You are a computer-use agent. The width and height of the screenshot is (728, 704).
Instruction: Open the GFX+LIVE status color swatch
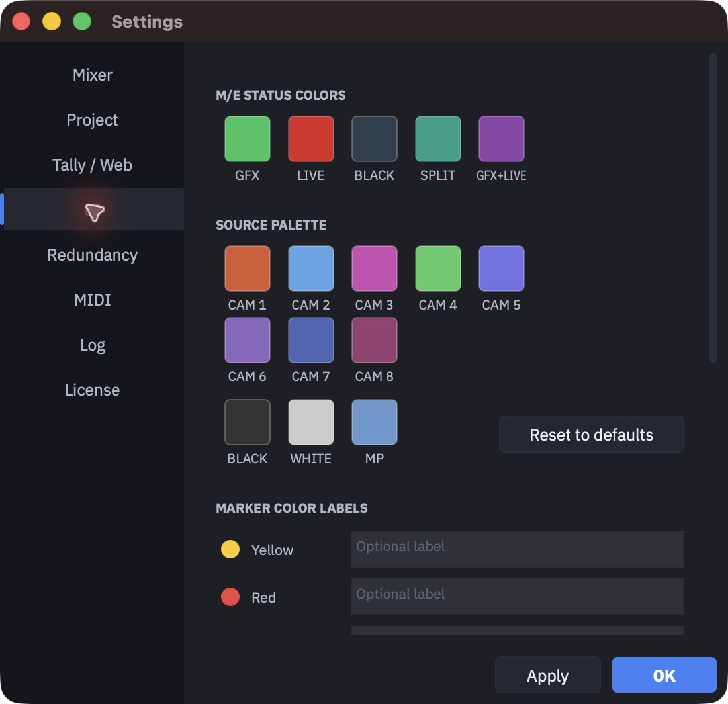(x=502, y=139)
